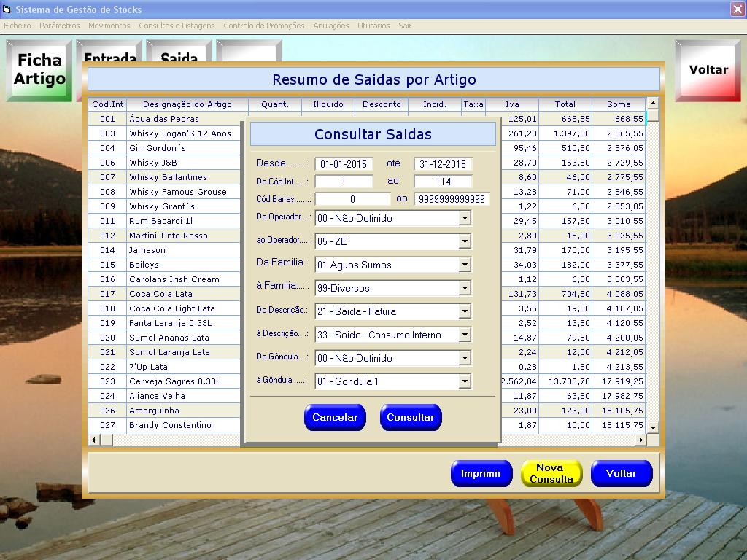Viewport: 747px width, 560px height.
Task: Click the Consultar button in dialog
Action: click(410, 417)
